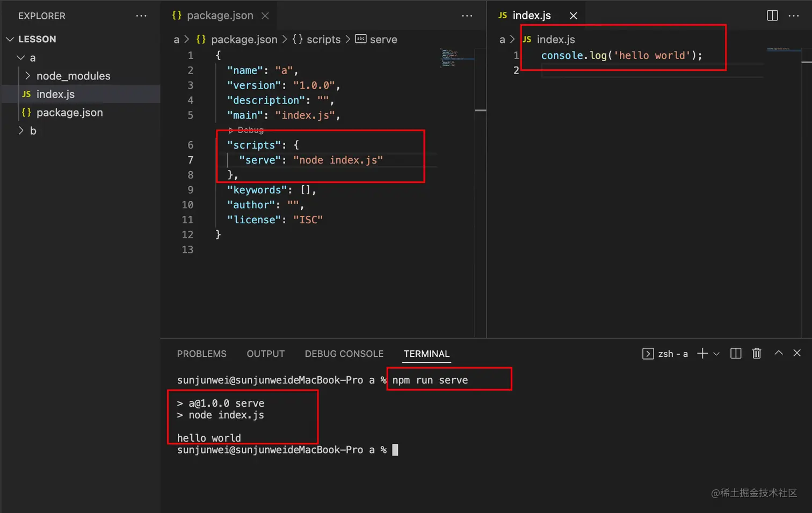Viewport: 812px width, 513px height.
Task: Open the DEBUG CONSOLE panel tab
Action: [344, 354]
